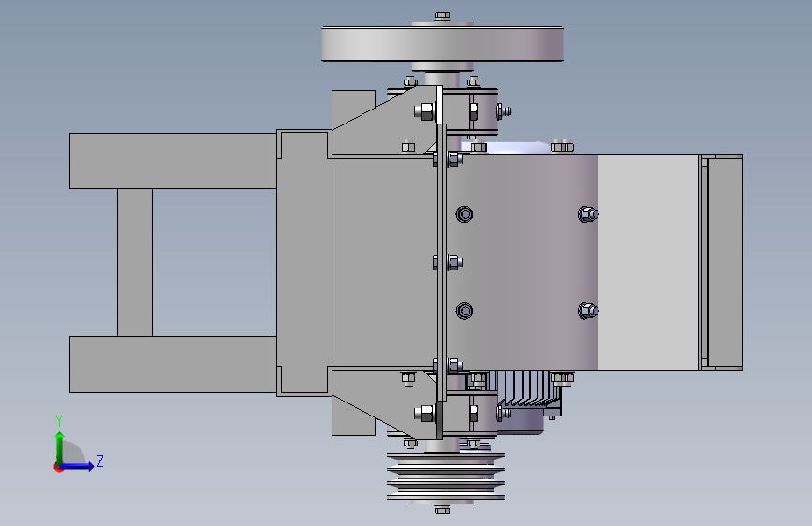Pick the bolt head above the flat pulley

442,16
